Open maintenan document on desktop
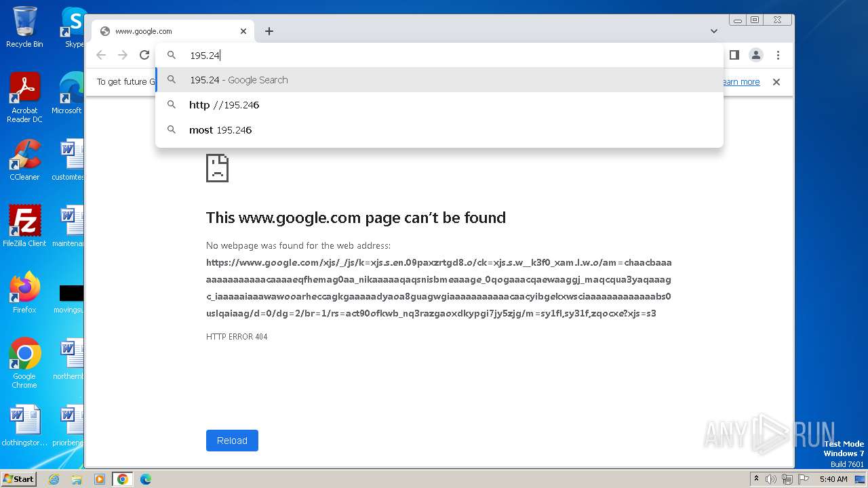 pos(68,226)
